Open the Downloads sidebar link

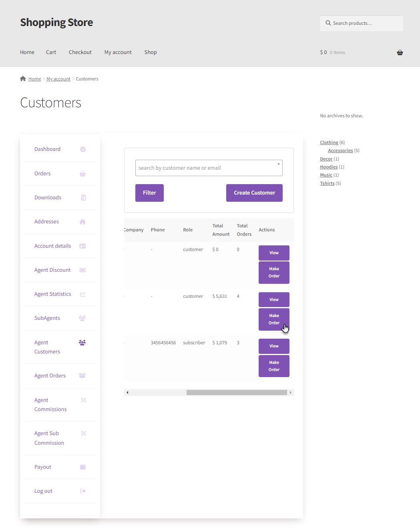tap(48, 198)
